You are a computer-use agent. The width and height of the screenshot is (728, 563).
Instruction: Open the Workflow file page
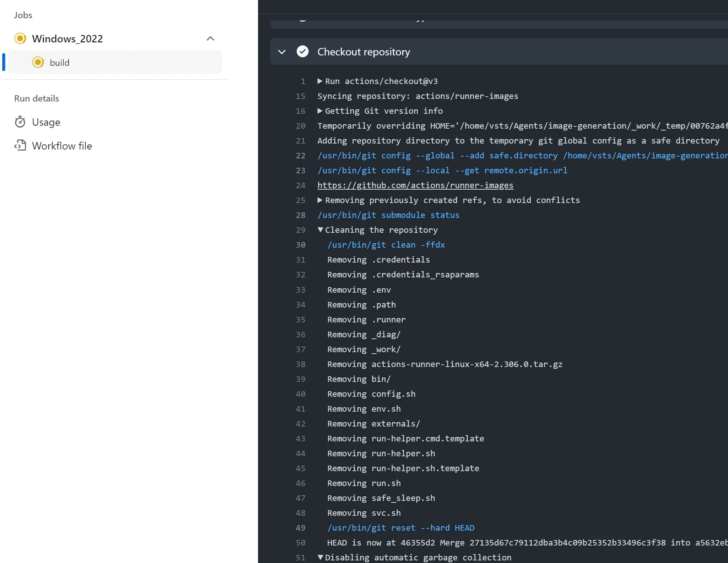point(62,146)
